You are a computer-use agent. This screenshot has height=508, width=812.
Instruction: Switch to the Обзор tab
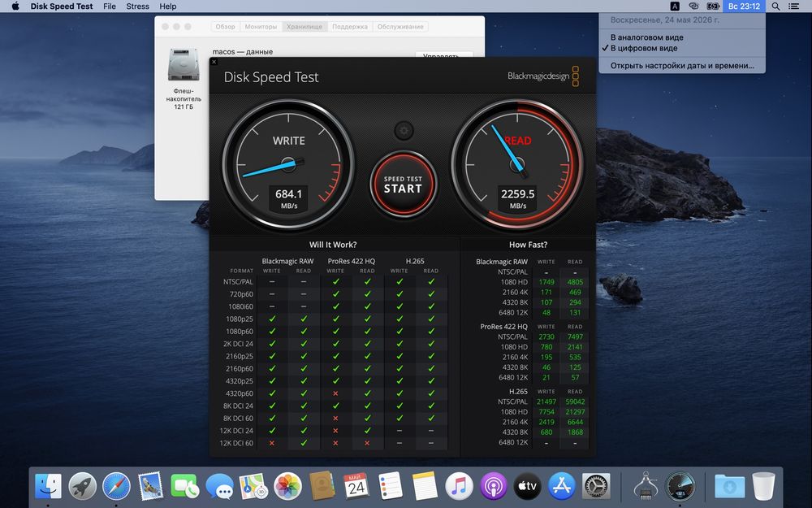(225, 27)
